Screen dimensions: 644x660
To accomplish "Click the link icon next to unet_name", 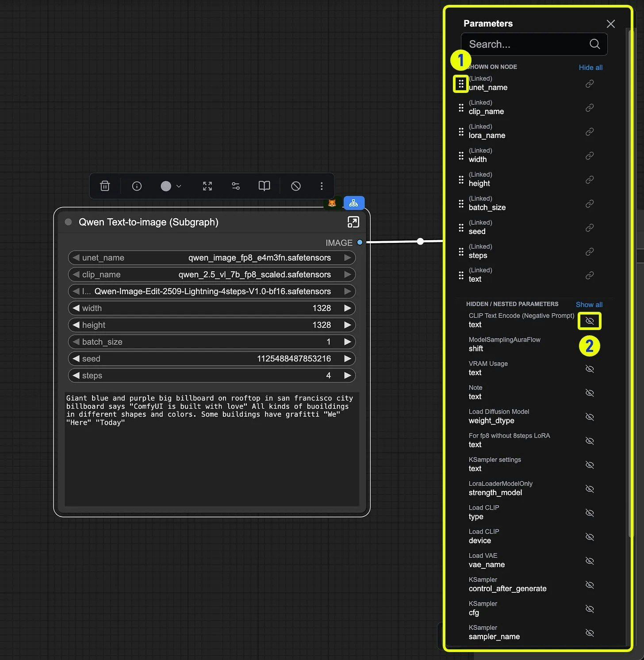I will pyautogui.click(x=589, y=83).
